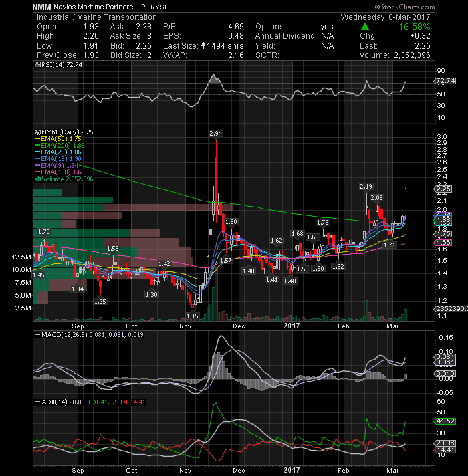Click the 1.34 price annotation
This screenshot has height=476, width=468.
(x=78, y=289)
